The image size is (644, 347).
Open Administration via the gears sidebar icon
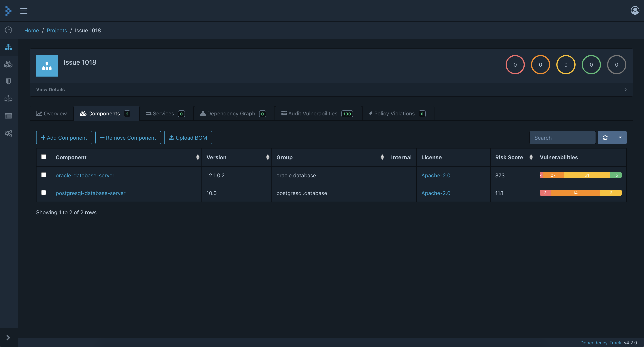tap(8, 133)
